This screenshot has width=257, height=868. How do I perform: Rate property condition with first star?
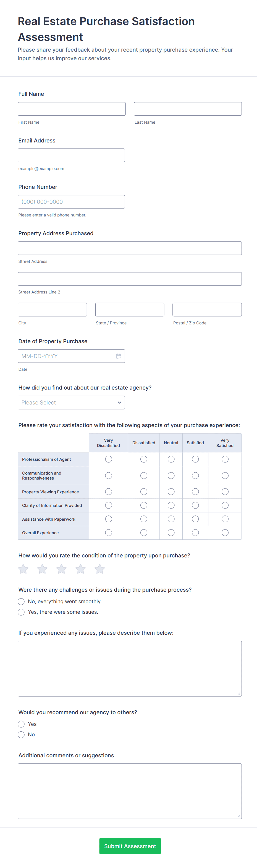pyautogui.click(x=23, y=569)
